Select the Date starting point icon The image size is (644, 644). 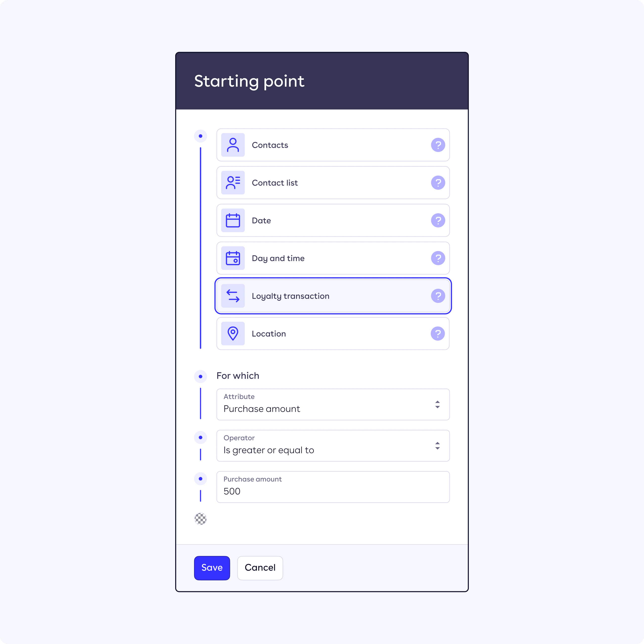tap(234, 220)
